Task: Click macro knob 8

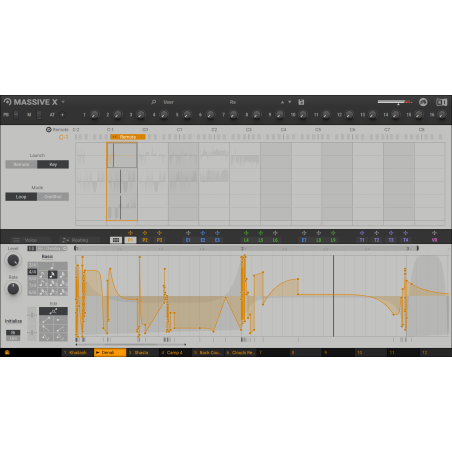Action: click(257, 115)
